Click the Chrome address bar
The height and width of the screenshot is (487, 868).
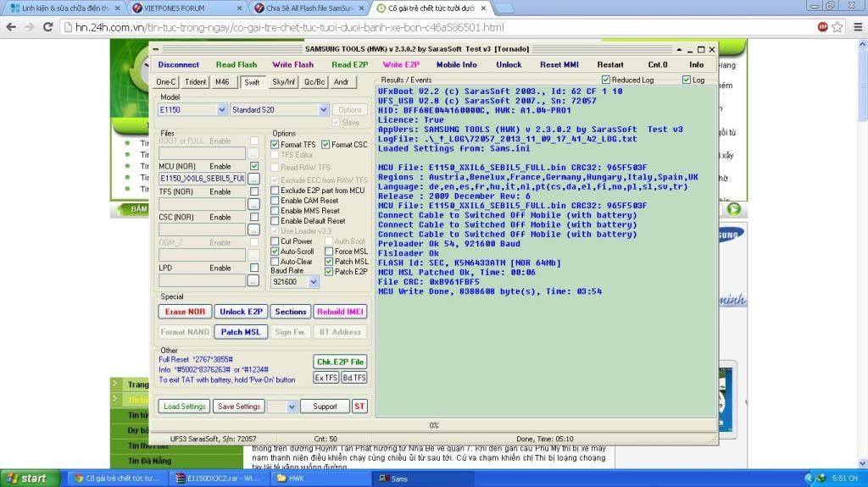pyautogui.click(x=437, y=27)
